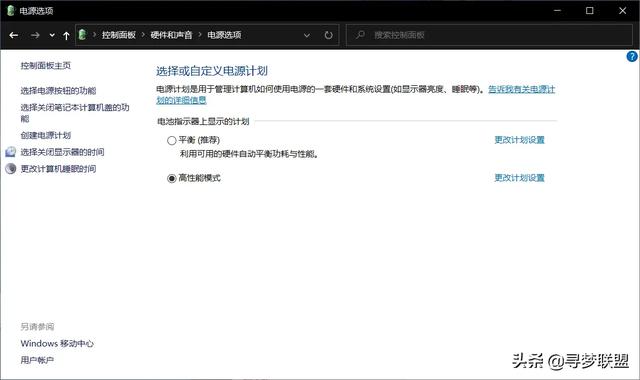This screenshot has height=380, width=640.
Task: Click the 电源选项 window title icon
Action: (x=11, y=11)
